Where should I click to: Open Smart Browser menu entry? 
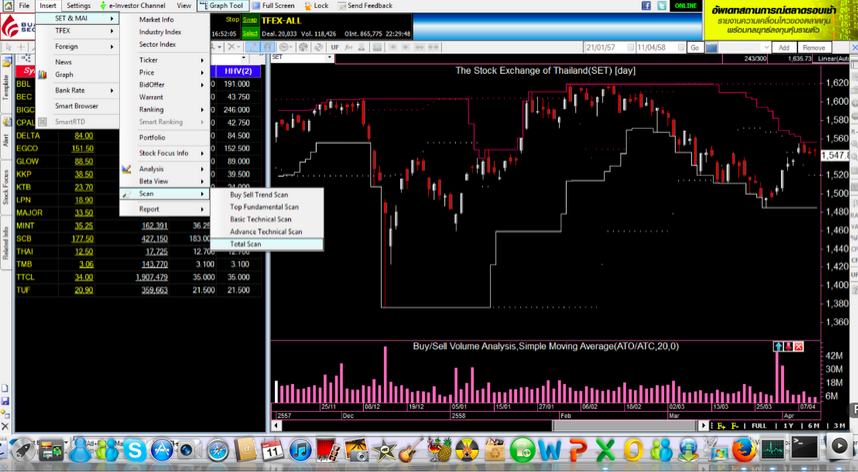pyautogui.click(x=78, y=106)
